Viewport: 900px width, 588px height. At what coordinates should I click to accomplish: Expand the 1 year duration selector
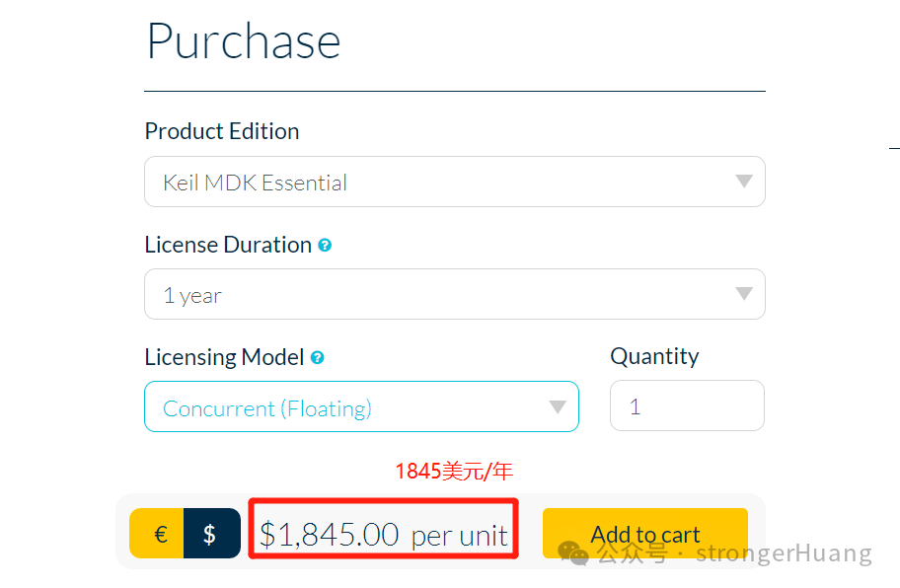455,294
